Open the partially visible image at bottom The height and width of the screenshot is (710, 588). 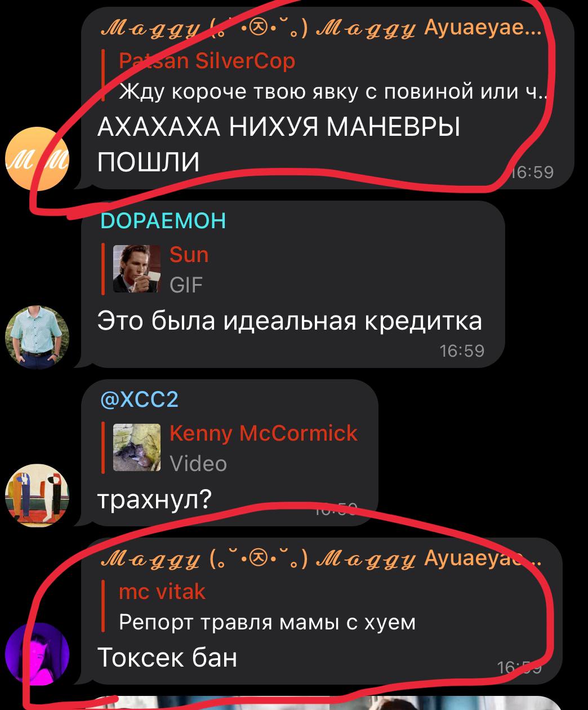pyautogui.click(x=327, y=703)
